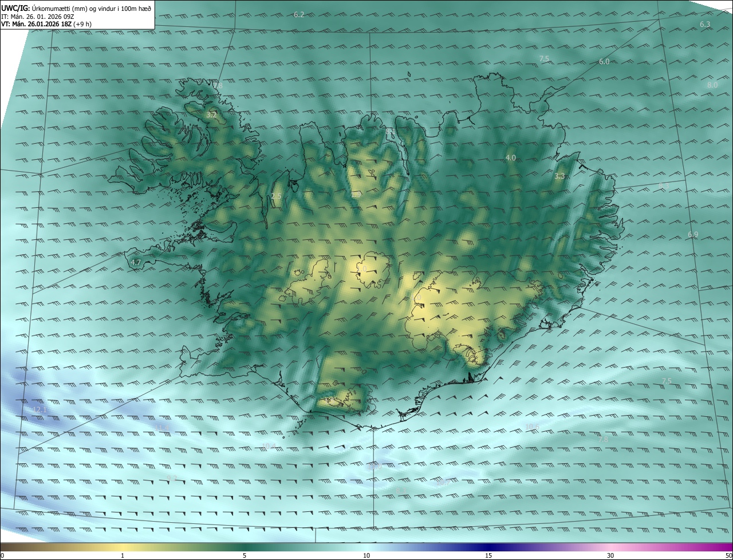The image size is (733, 560).
Task: Select the valid time line 'VT: Mán. 26.01.2026 18Z (+9 h)'
Action: 46,24
